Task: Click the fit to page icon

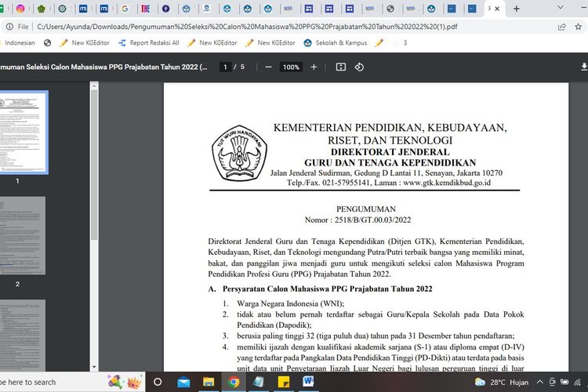Action: tap(340, 67)
